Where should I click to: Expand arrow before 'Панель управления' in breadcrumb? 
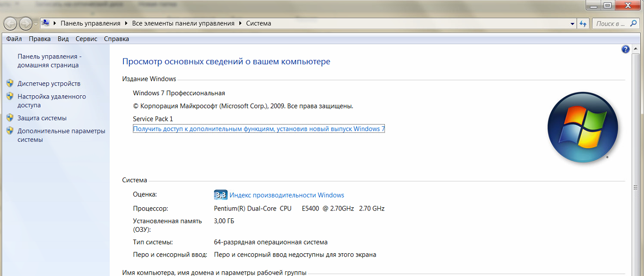click(56, 23)
